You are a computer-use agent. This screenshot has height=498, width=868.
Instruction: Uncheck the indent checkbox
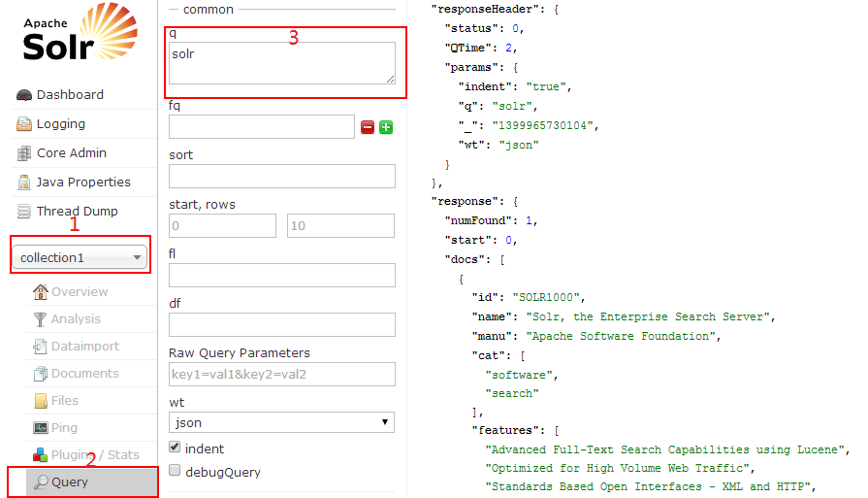click(x=175, y=448)
